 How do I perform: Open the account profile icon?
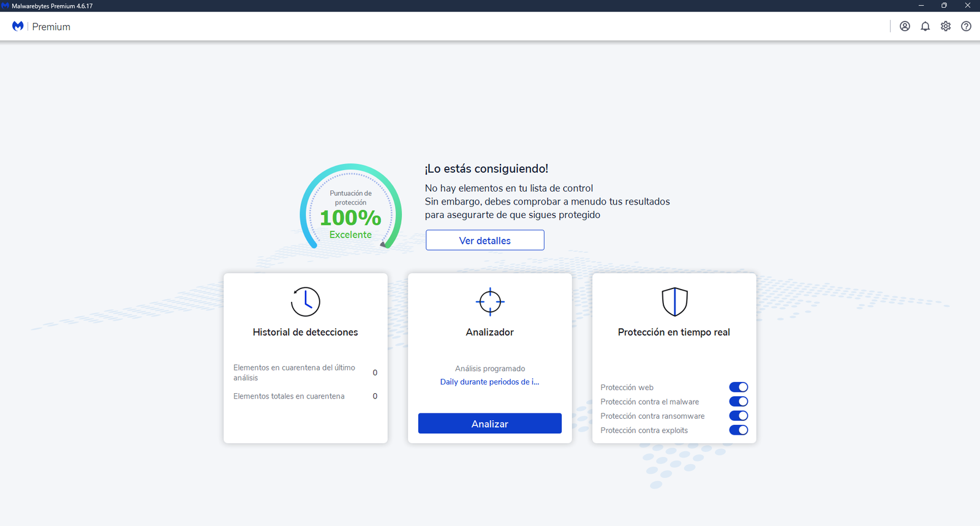(905, 26)
